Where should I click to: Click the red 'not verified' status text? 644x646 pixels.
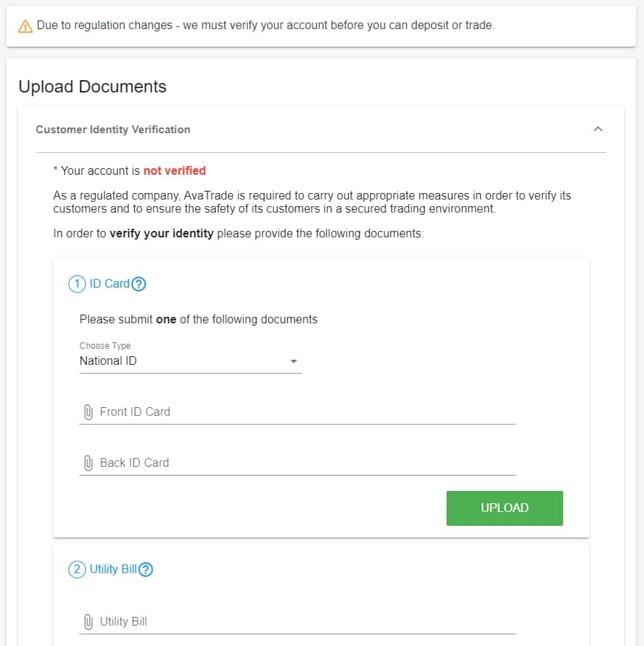pos(174,170)
